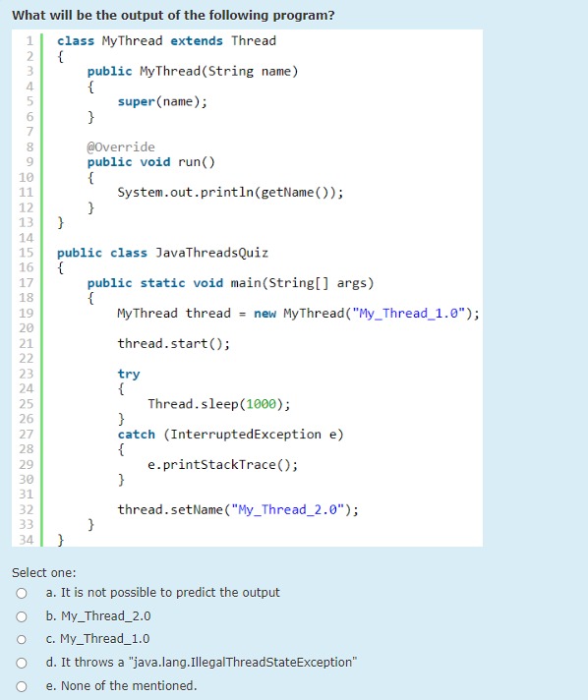
Task: Select None of the mentioned radio
Action: coord(22,686)
